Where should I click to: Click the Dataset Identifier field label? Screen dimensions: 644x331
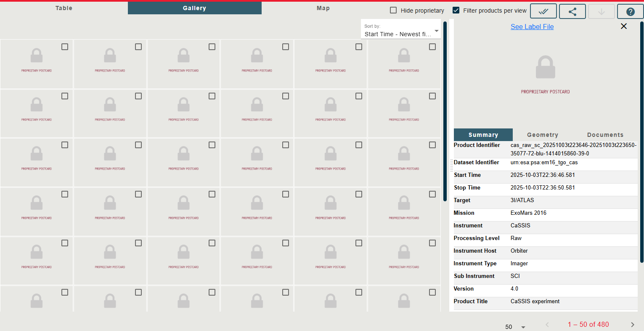477,163
